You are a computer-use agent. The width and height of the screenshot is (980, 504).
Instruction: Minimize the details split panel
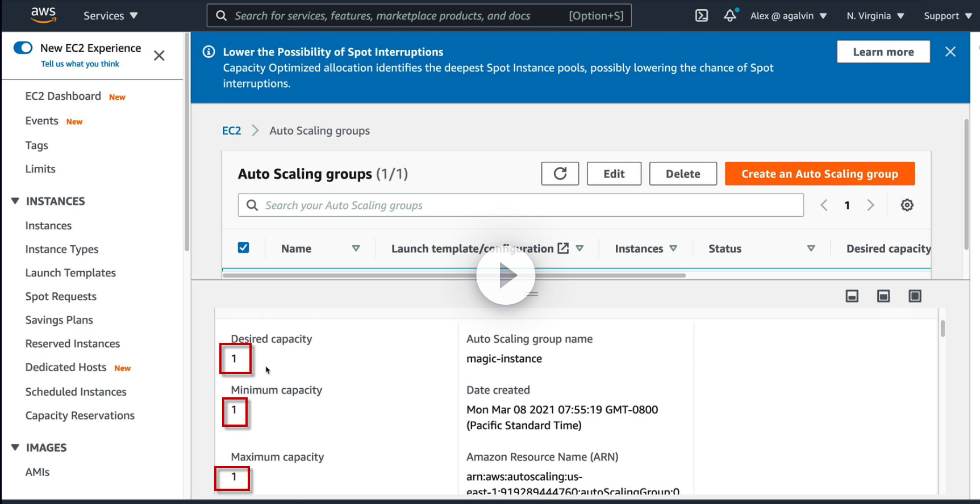(x=852, y=296)
